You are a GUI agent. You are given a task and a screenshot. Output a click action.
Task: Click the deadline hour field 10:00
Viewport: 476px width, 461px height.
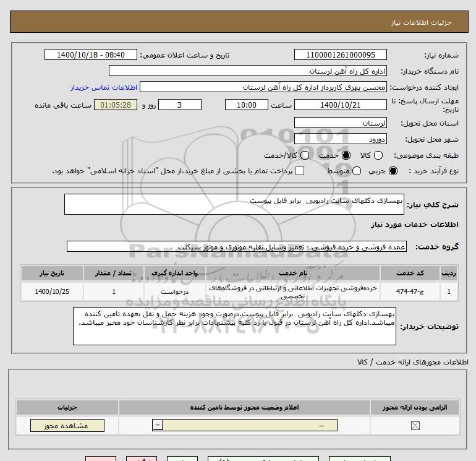(x=247, y=105)
